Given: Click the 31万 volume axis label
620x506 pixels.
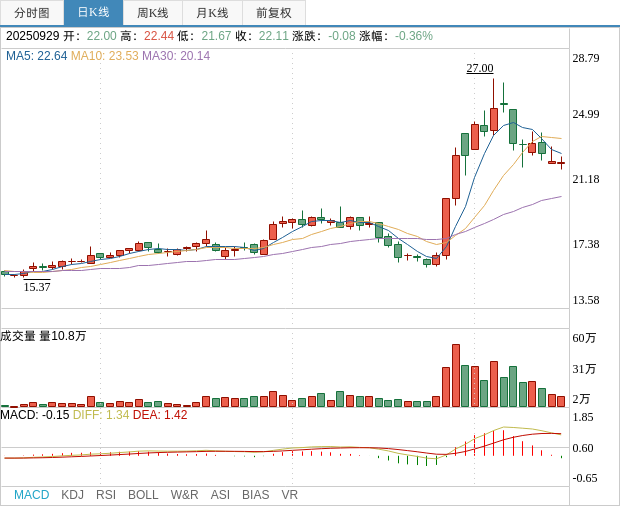Looking at the screenshot, I should 584,369.
